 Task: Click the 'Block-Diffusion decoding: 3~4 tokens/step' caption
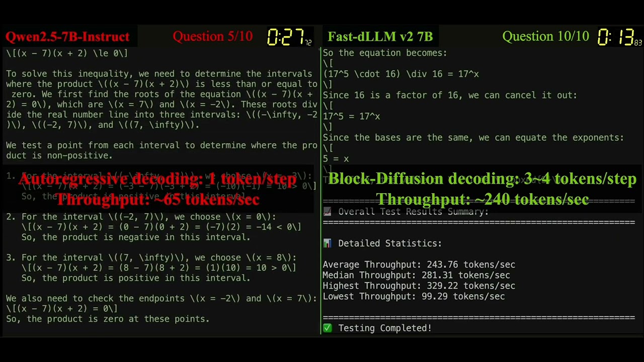point(482,179)
